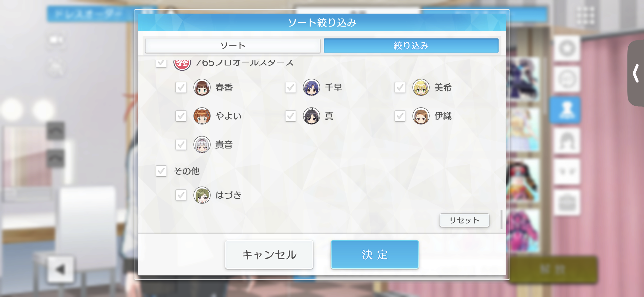
Task: Click Chihaya's (千早) avatar icon
Action: (311, 87)
